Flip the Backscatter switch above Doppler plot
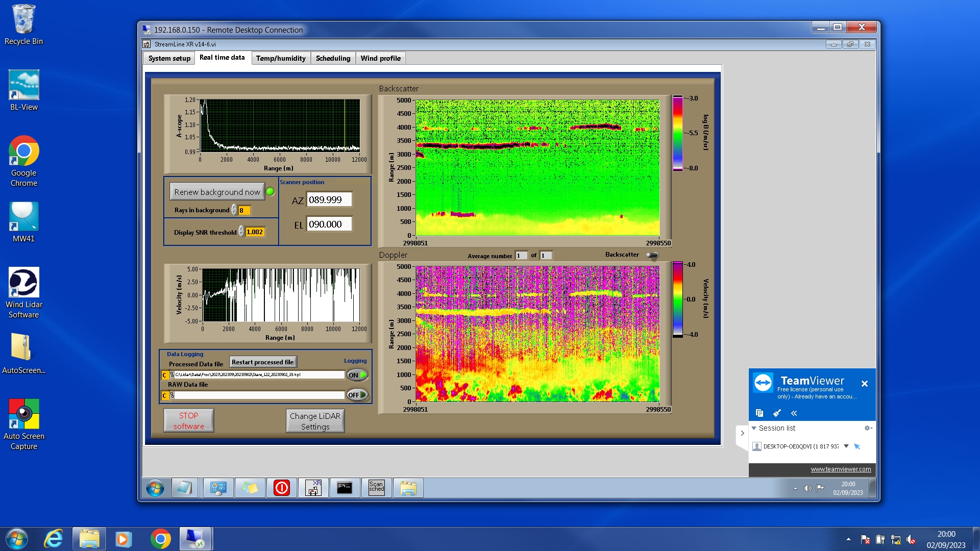 (x=652, y=255)
